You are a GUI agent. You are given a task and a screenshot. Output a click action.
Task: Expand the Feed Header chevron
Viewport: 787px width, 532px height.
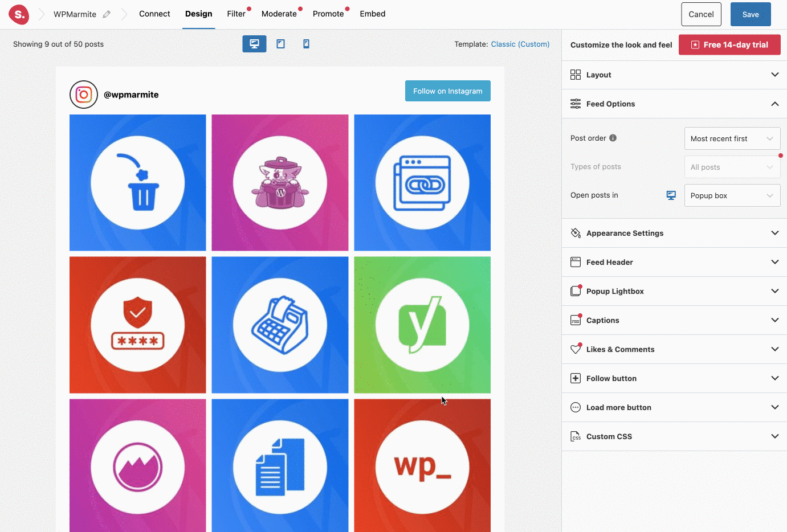click(x=775, y=262)
